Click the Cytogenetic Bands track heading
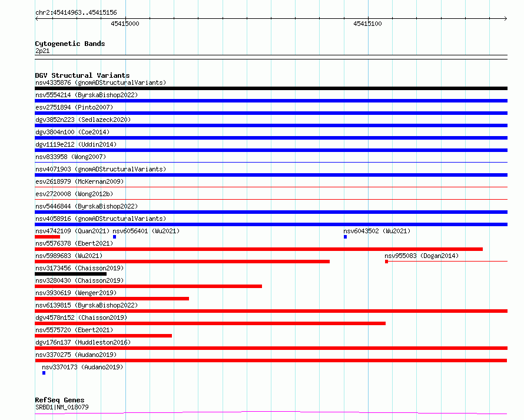The width and height of the screenshot is (524, 420). click(70, 44)
